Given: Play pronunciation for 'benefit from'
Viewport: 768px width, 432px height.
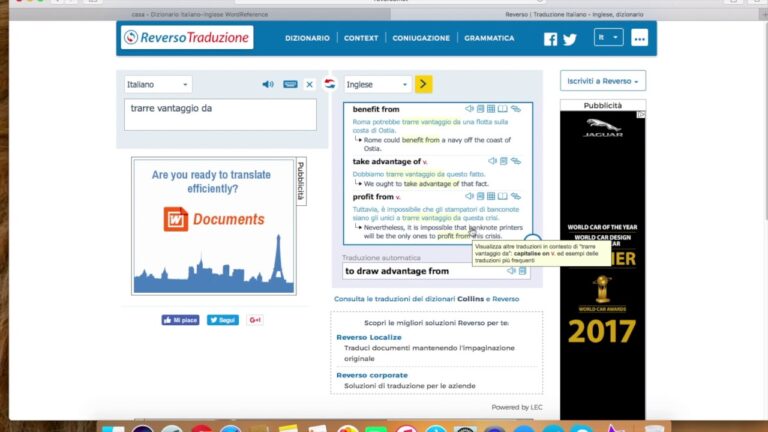Looking at the screenshot, I should coord(469,109).
